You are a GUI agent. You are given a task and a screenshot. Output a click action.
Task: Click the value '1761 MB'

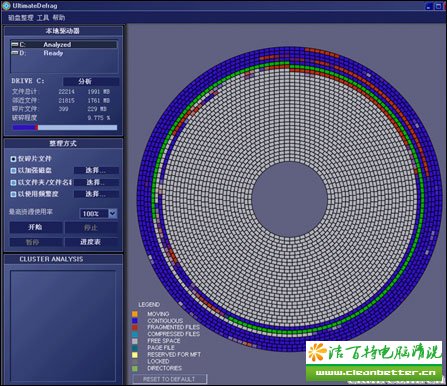[99, 100]
